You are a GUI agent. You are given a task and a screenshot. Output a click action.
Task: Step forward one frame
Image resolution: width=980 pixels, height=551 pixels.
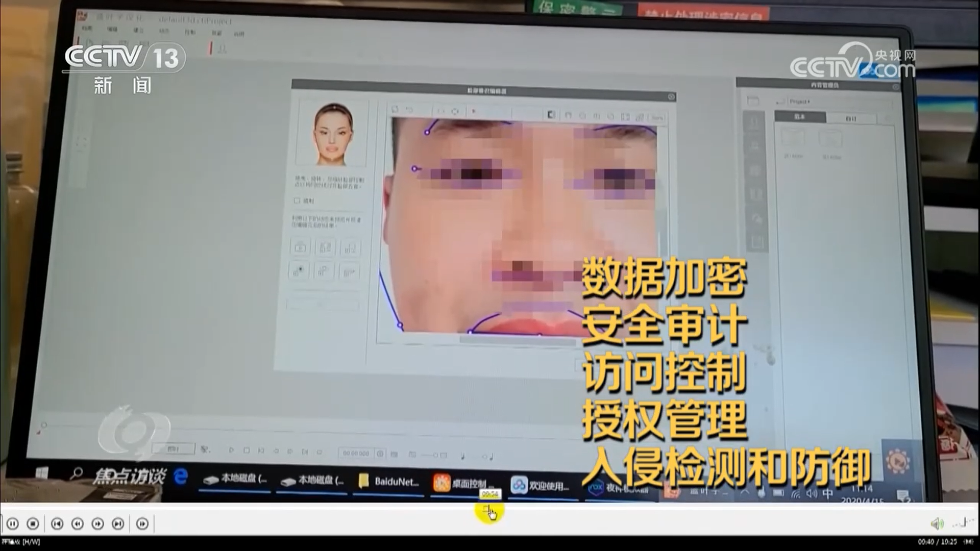[x=142, y=523]
